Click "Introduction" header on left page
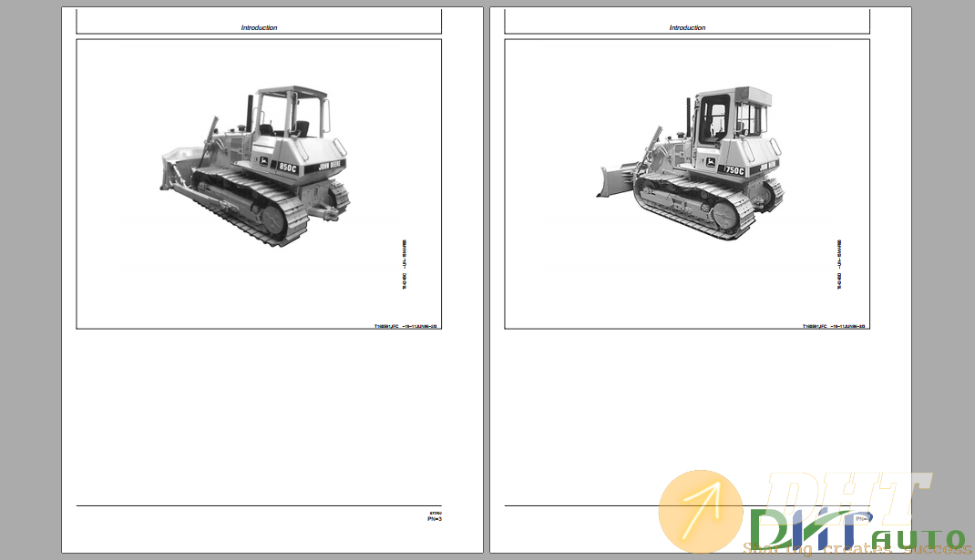975x560 pixels. [x=260, y=28]
